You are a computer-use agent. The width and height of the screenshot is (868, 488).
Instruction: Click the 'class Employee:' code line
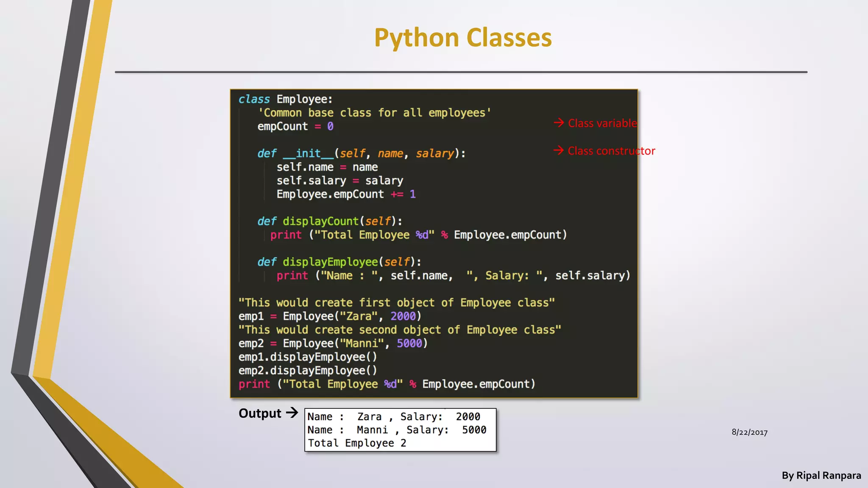[x=285, y=99]
